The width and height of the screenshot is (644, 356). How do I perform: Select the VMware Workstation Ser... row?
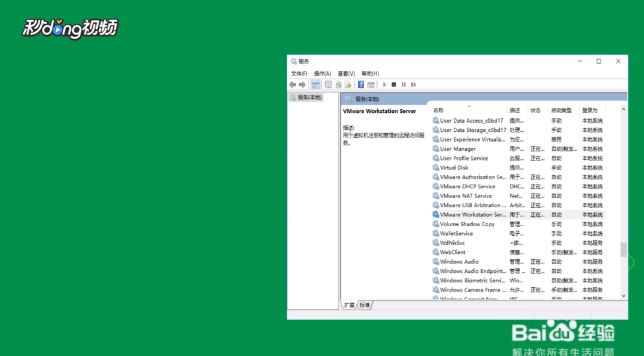click(x=518, y=214)
